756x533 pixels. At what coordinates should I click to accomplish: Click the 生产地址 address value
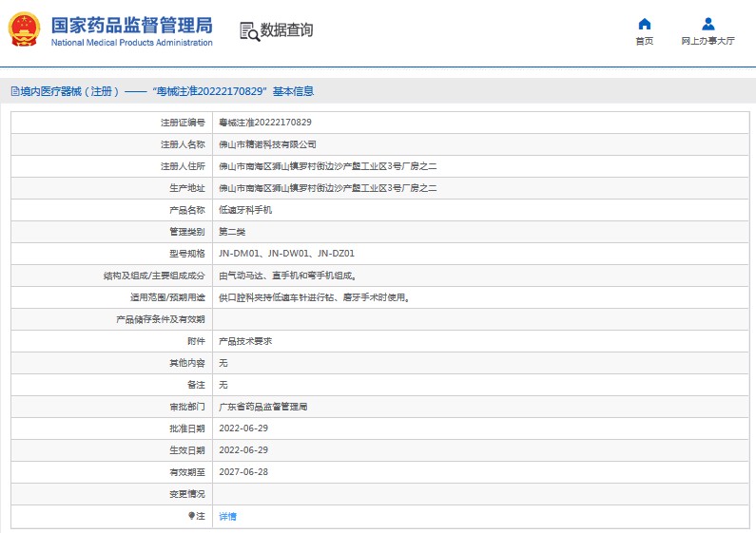pos(328,188)
